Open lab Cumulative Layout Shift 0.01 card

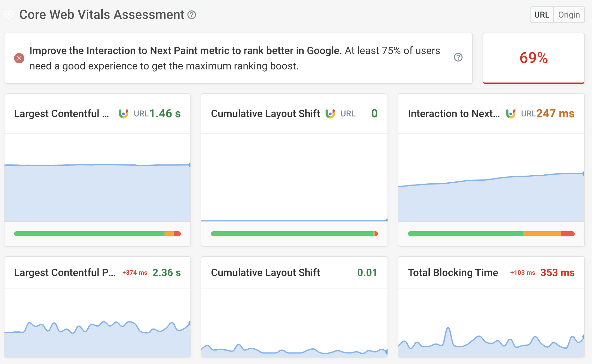[265, 273]
